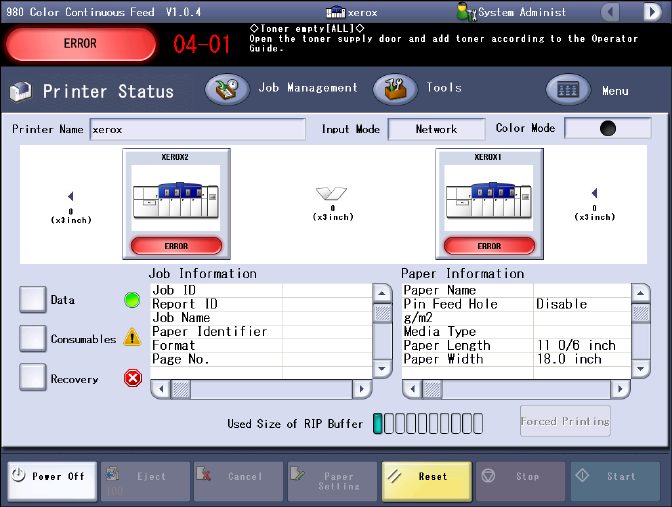Select the Paper Length row
672x507 pixels.
[x=516, y=345]
